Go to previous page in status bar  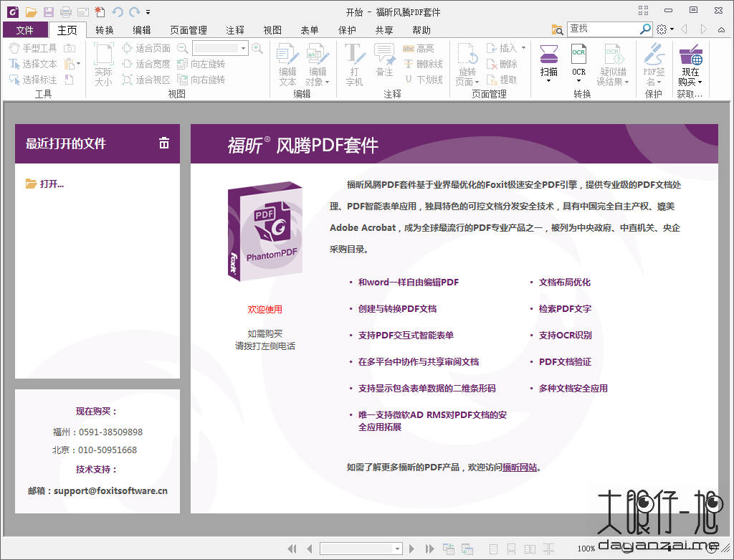coord(309,549)
